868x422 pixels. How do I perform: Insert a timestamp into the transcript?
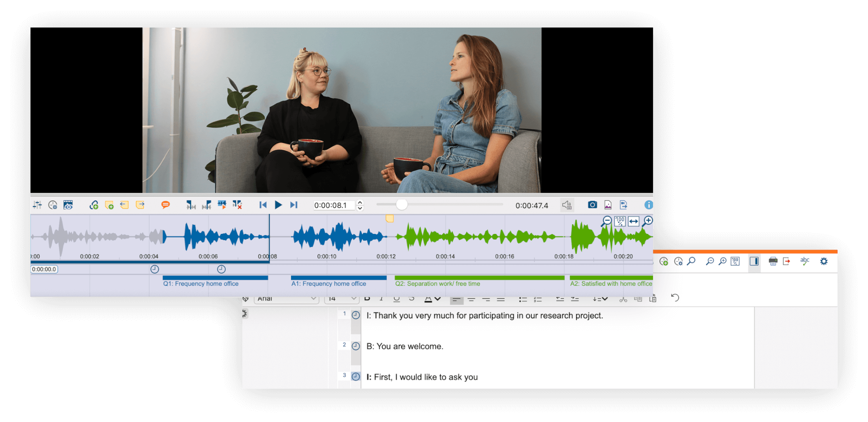[x=664, y=261]
